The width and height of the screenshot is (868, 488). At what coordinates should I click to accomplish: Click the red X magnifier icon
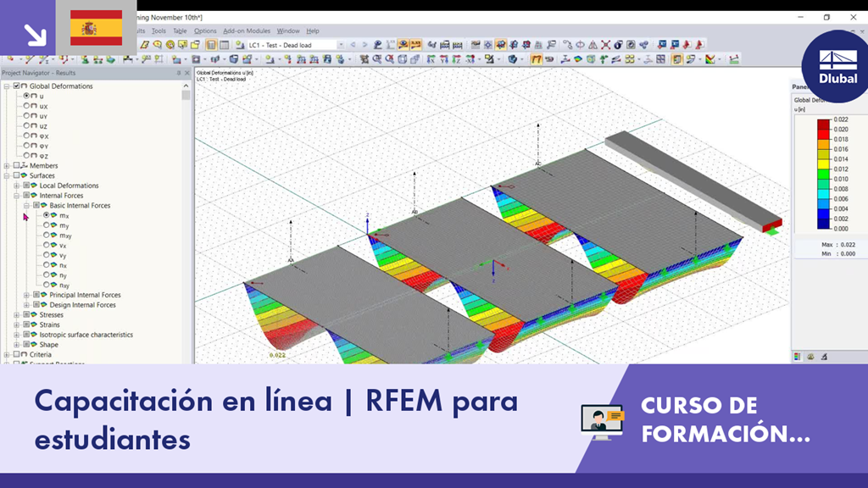(x=390, y=59)
